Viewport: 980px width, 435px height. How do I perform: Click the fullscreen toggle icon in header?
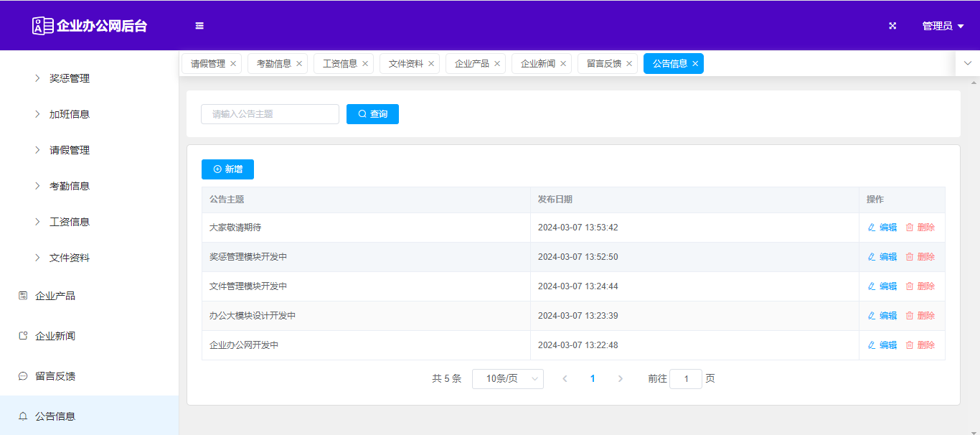pyautogui.click(x=892, y=26)
